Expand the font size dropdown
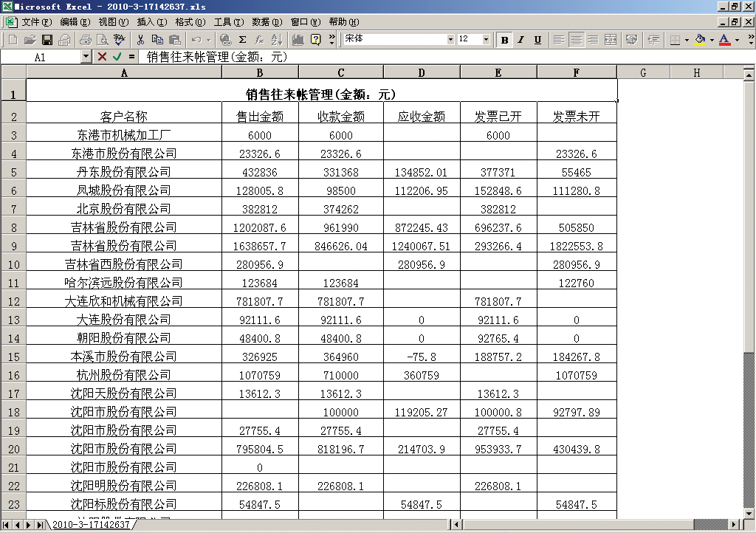Screen dimensions: 756x533 [x=486, y=39]
